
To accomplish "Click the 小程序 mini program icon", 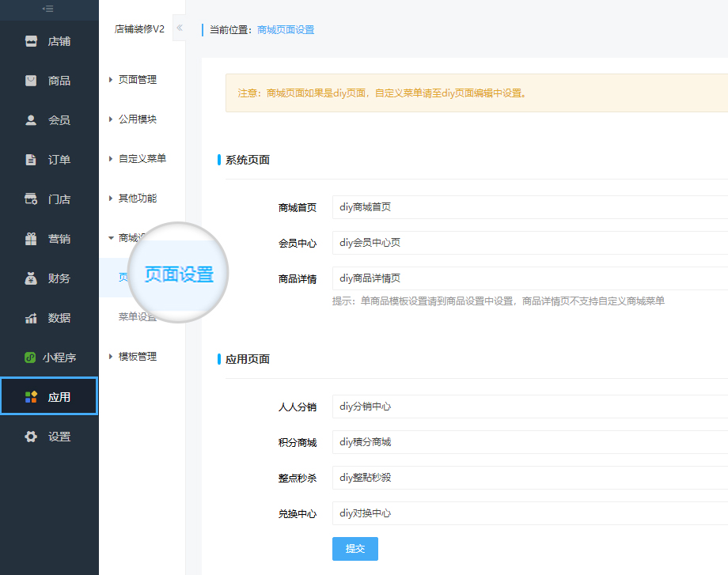I will 30,357.
